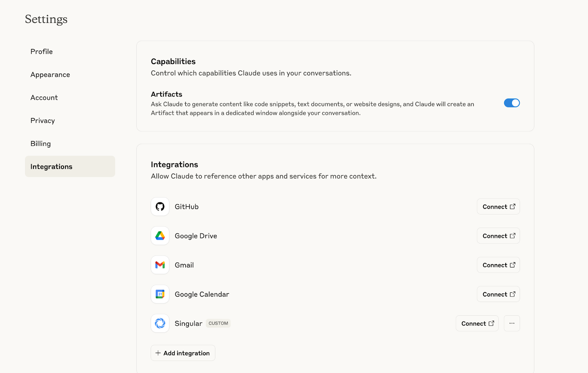Select Account in the sidebar
Viewport: 588px width, 373px height.
tap(44, 97)
